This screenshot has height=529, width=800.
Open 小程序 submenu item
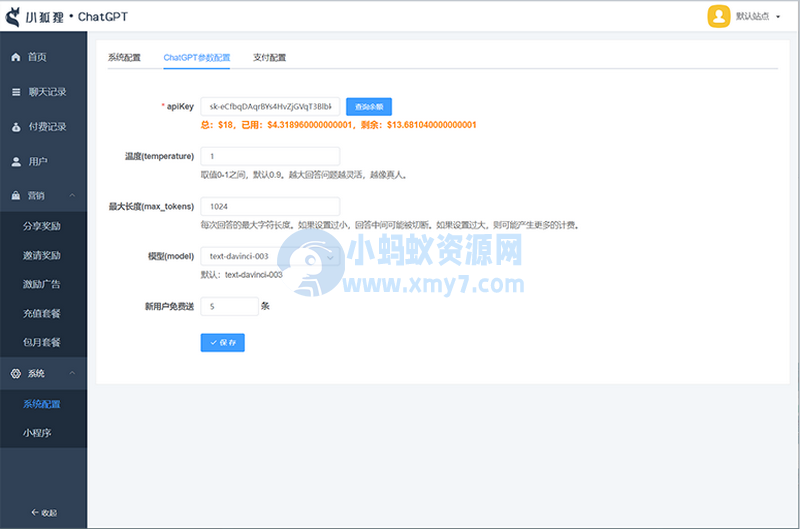pos(37,433)
